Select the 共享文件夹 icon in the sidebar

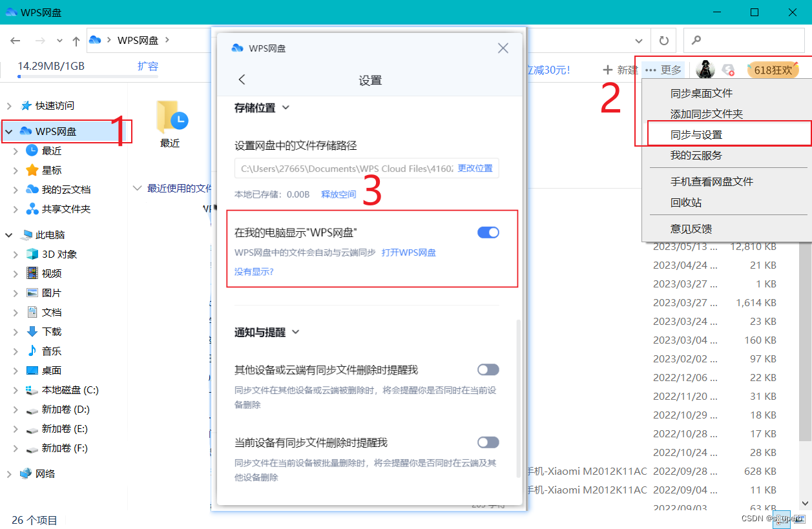point(32,209)
